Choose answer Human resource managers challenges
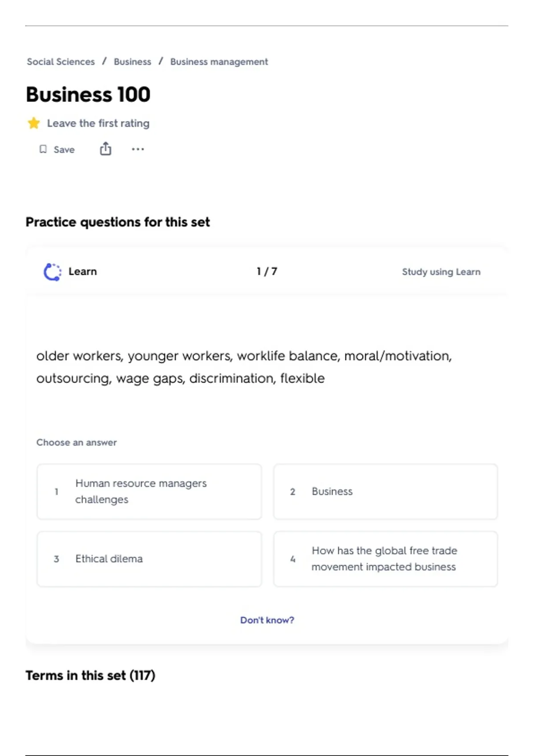The image size is (534, 756). 149,491
